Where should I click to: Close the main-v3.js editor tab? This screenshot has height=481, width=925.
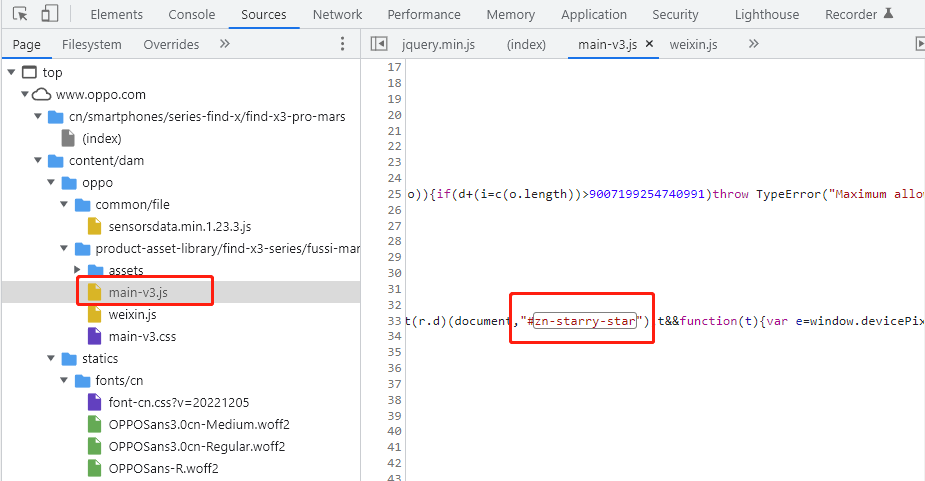tap(649, 44)
